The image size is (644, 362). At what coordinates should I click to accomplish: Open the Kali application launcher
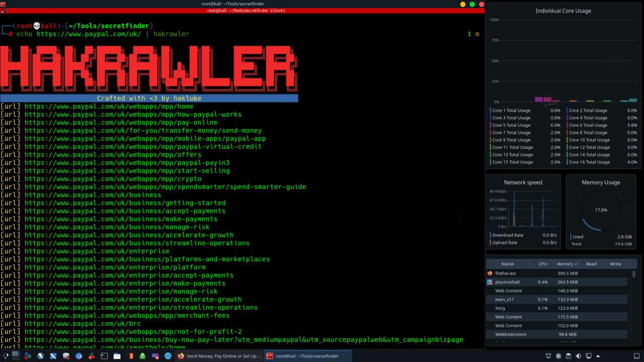(5, 356)
